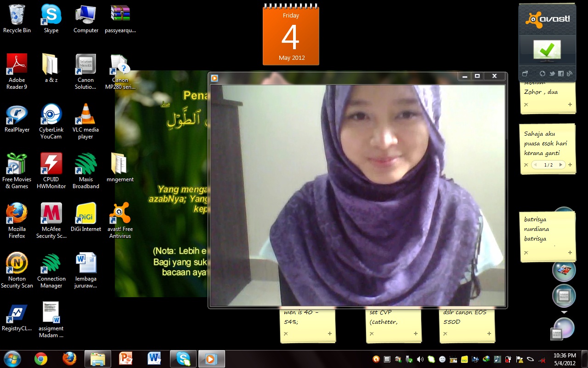The image size is (588, 368).
Task: Open the 'a & z' desktop folder
Action: [51, 68]
